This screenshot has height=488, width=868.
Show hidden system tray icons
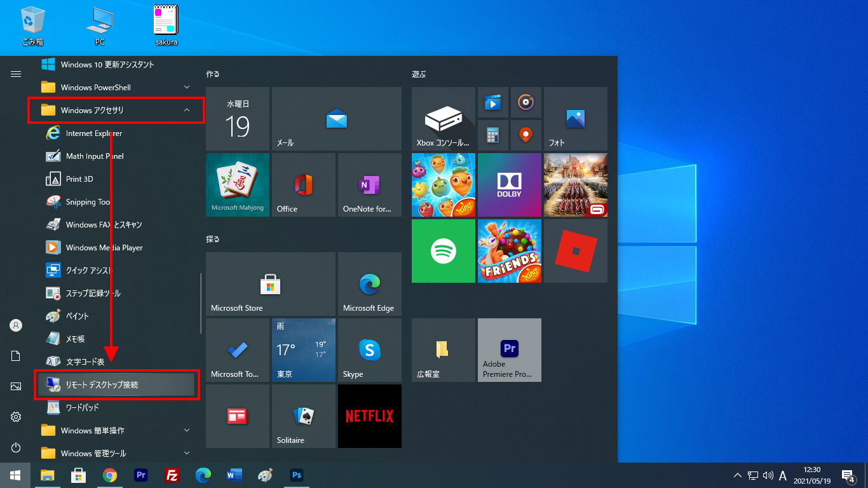tap(738, 475)
